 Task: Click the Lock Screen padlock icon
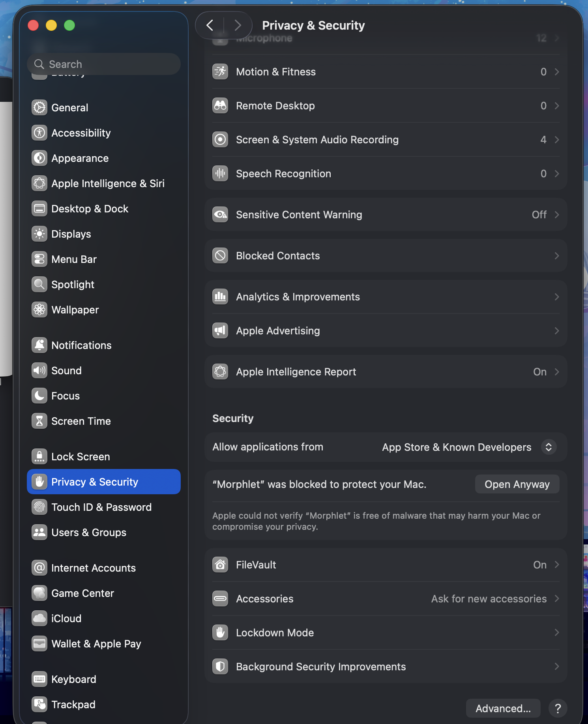39,456
